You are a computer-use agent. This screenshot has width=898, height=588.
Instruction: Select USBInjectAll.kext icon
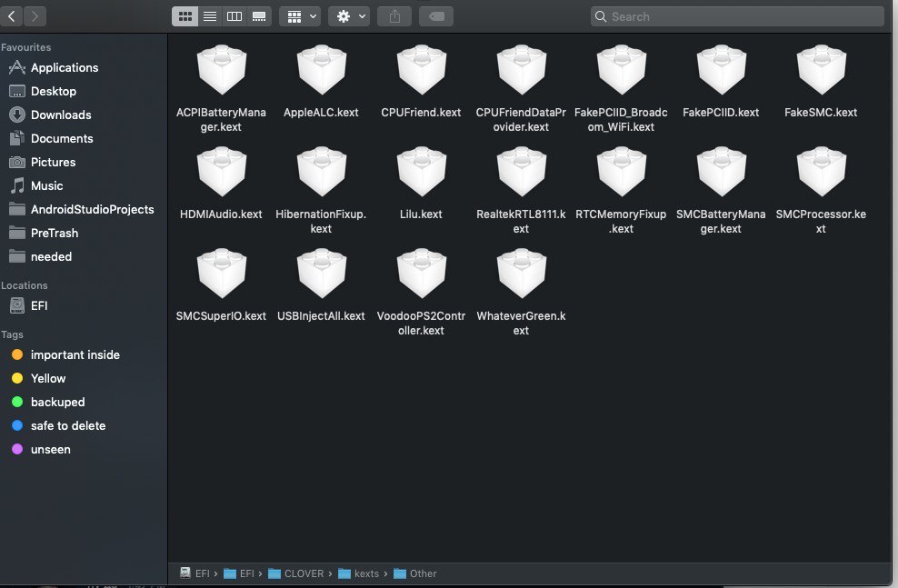(321, 274)
